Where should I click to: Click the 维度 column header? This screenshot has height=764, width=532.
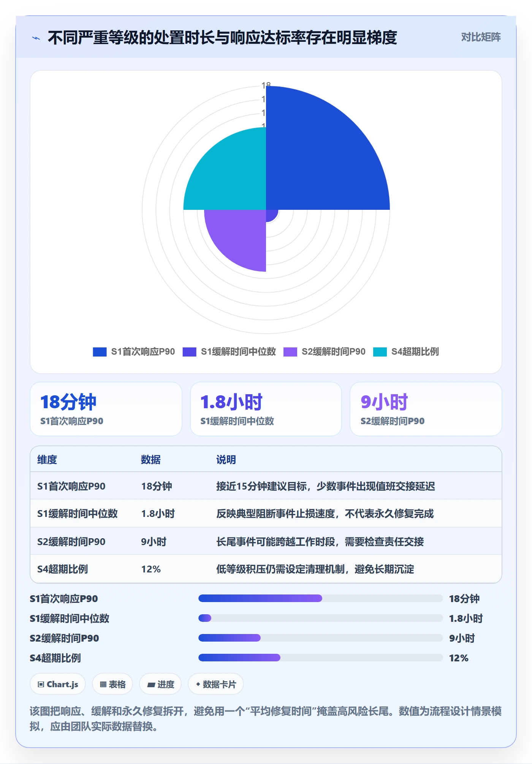tap(47, 460)
